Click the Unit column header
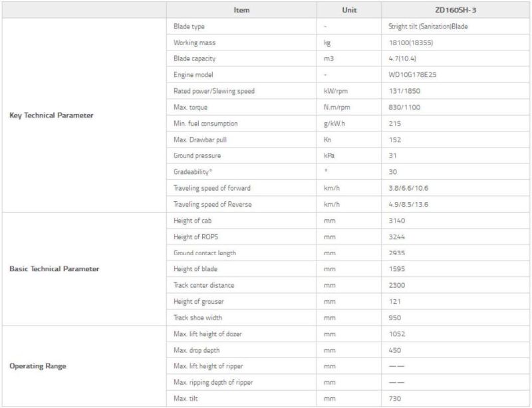This screenshot has height=408, width=532. point(349,10)
